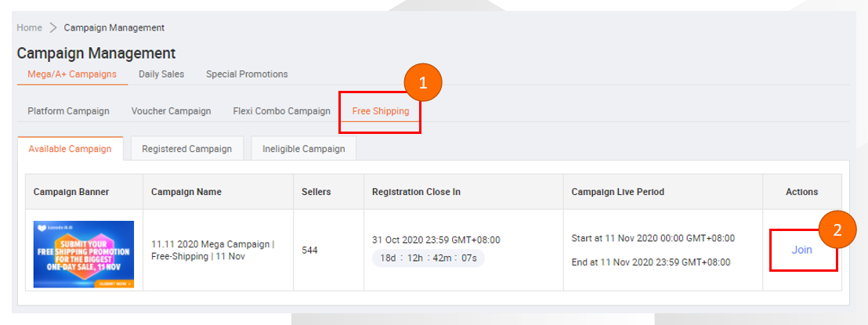View the Registered Campaign tab
Screen dimensions: 868x325
point(186,149)
